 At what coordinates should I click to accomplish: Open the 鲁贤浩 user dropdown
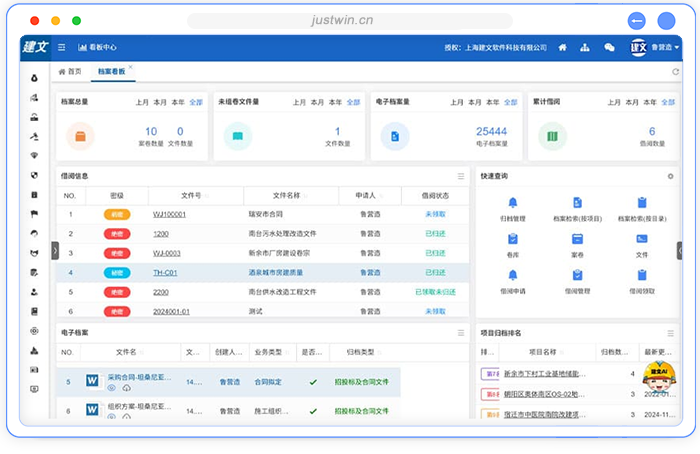(664, 47)
